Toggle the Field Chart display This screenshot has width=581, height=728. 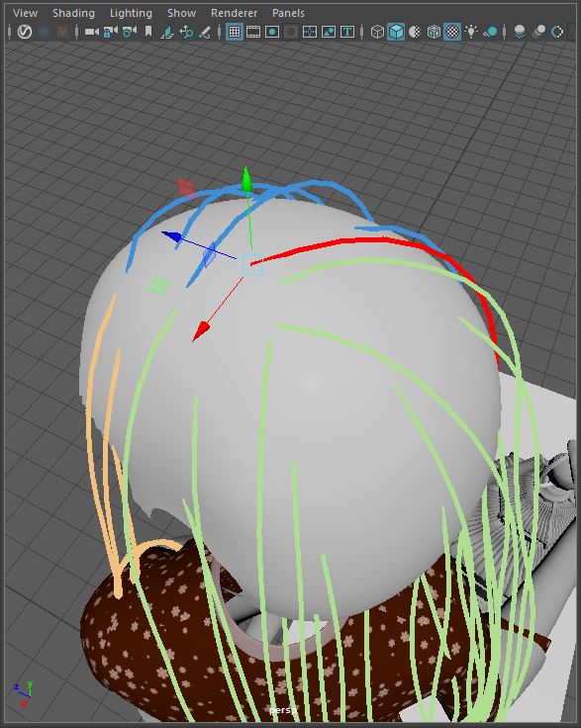[310, 32]
